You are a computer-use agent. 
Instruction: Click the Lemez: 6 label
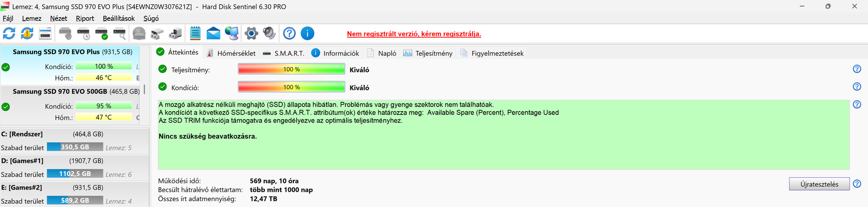coord(118,174)
